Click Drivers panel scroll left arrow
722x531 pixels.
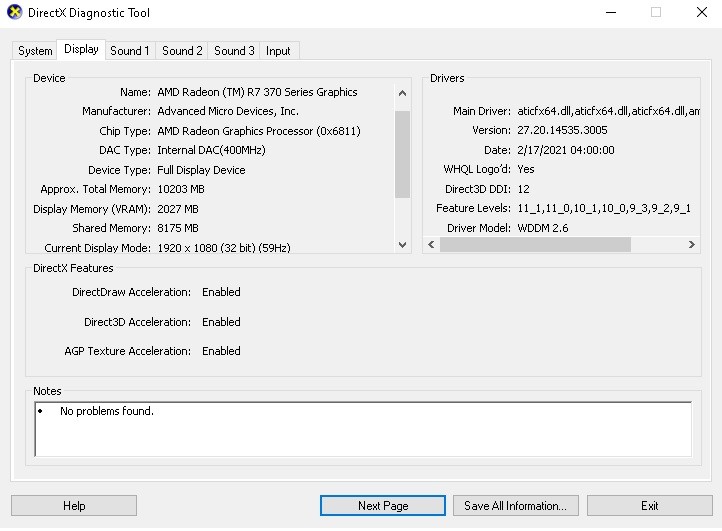pyautogui.click(x=431, y=245)
